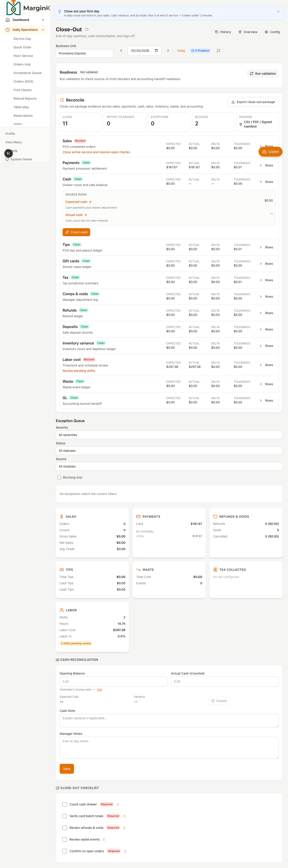Open the Overview view

coord(248,32)
